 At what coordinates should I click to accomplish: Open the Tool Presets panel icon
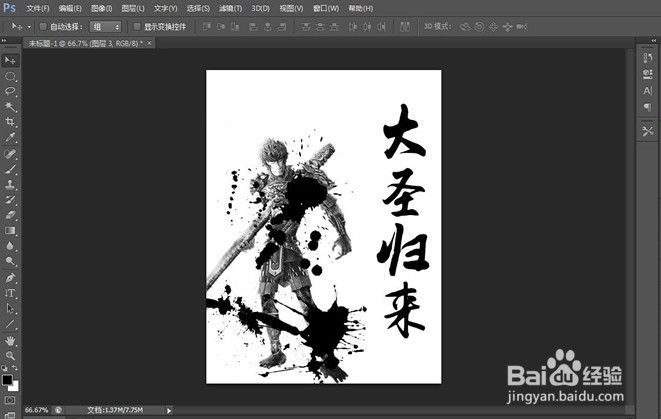tap(648, 131)
